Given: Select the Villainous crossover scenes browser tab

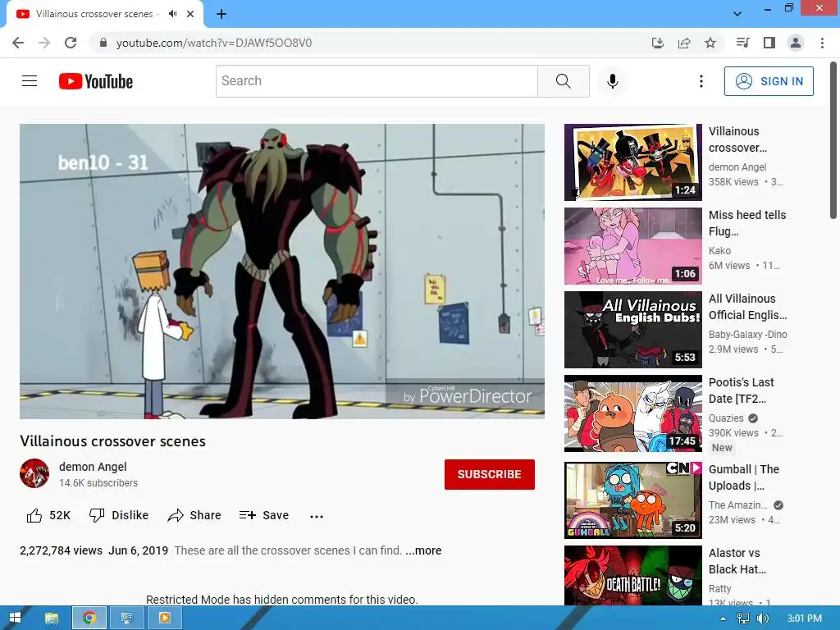Looking at the screenshot, I should coord(105,14).
